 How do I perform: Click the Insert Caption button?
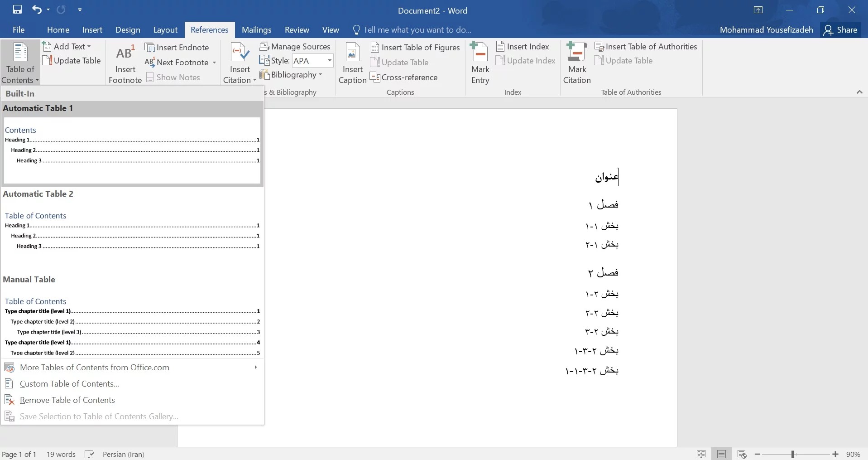tap(352, 63)
